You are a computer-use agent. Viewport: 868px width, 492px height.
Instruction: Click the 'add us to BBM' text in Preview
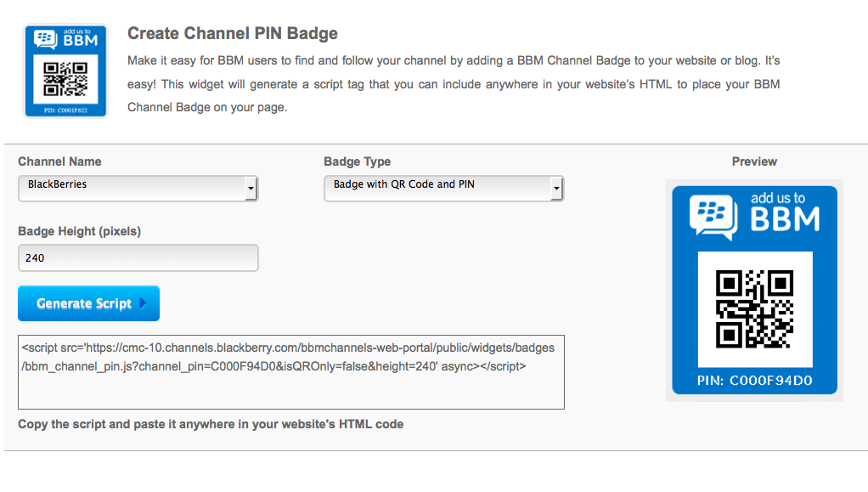pos(785,212)
